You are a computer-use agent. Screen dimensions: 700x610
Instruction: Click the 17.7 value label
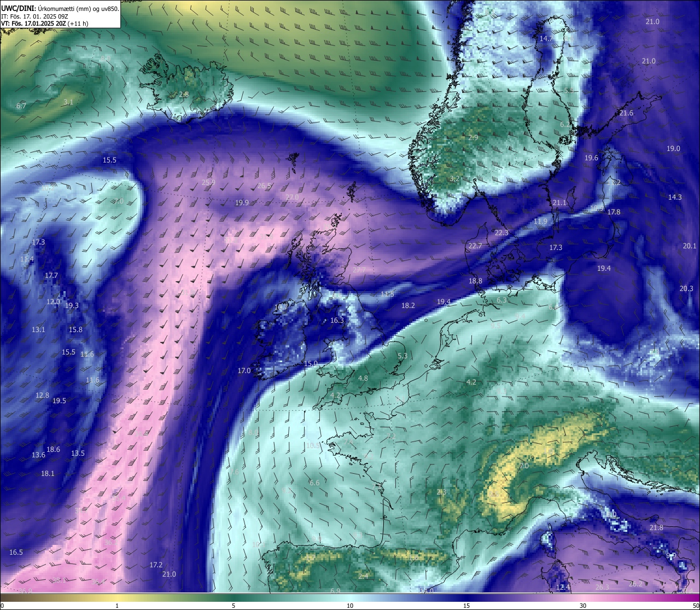pyautogui.click(x=51, y=276)
